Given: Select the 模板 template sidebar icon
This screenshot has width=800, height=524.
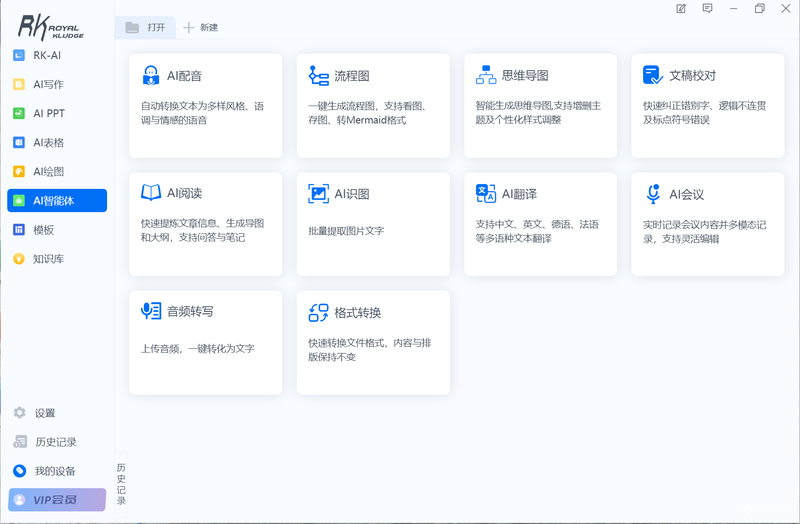Looking at the screenshot, I should pyautogui.click(x=19, y=230).
